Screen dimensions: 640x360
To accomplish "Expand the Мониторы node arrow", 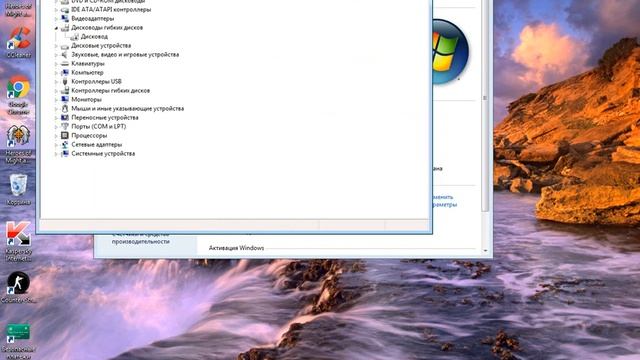I will pos(56,100).
